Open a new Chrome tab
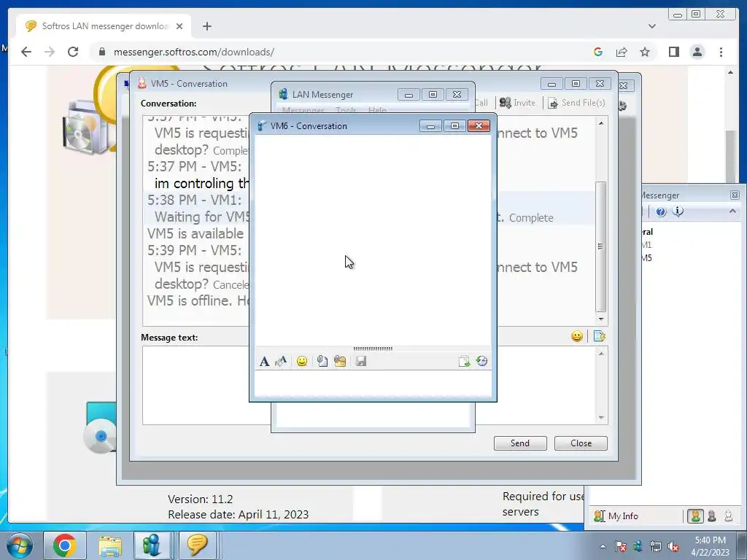Image resolution: width=747 pixels, height=560 pixels. point(206,26)
